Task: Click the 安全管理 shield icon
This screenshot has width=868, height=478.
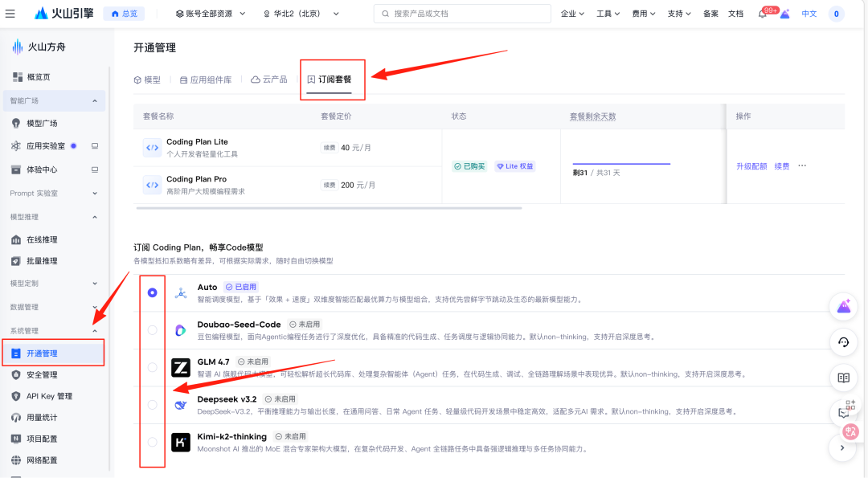Action: coord(16,374)
